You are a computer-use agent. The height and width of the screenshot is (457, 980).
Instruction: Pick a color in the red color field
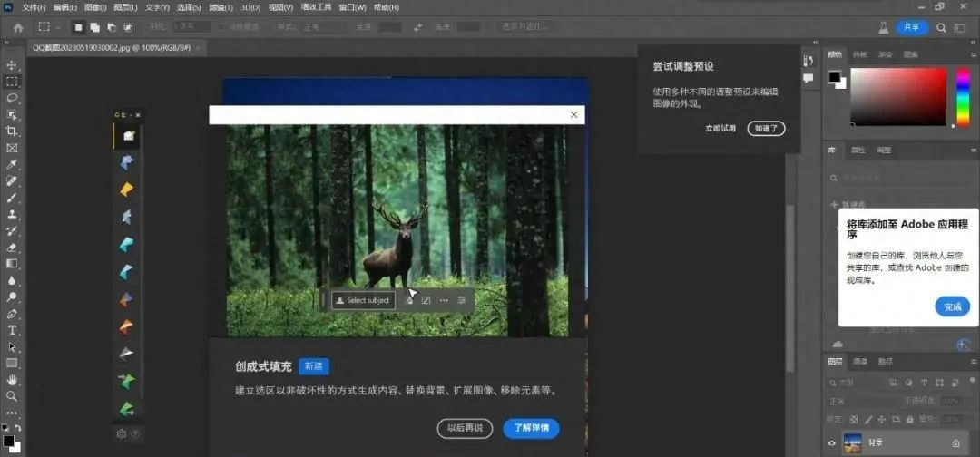pos(898,96)
